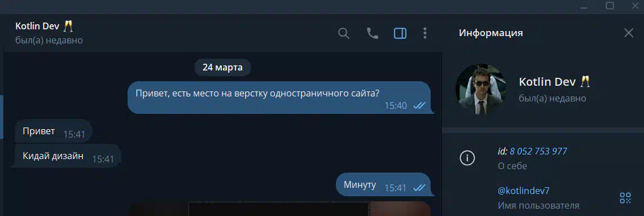Open the image attachment below Минуту
Screen dimensions: 644x216
pos(279,209)
